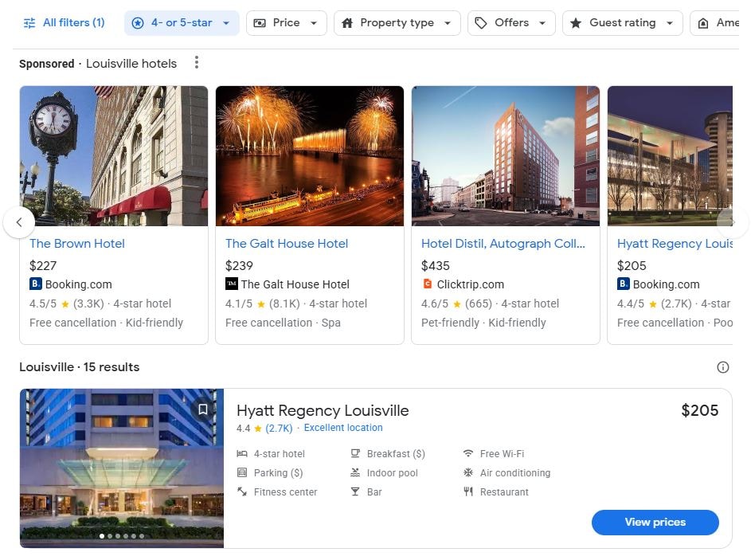The image size is (751, 560).
Task: Click Pet-friendly · Kid-friendly text on Hotel Distil
Action: (483, 323)
